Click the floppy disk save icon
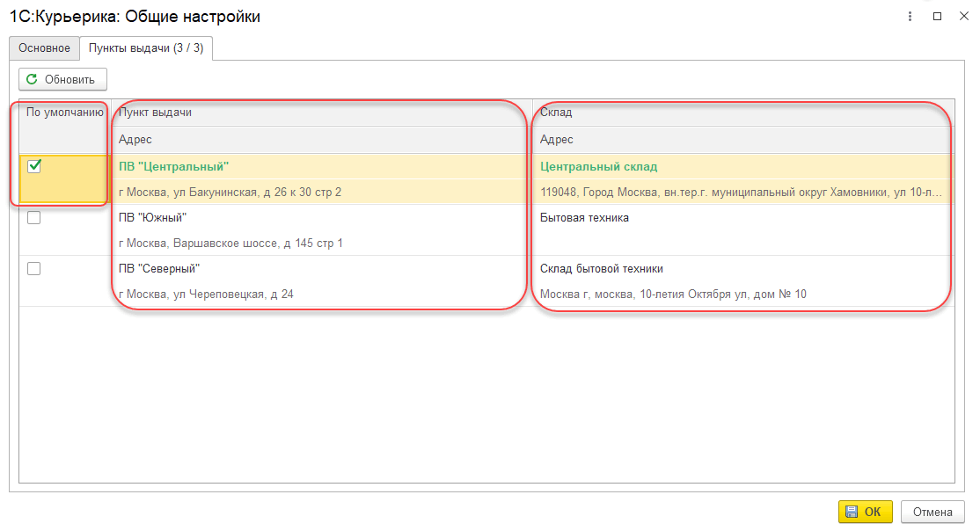Screen dimensions: 980x531 tap(851, 512)
